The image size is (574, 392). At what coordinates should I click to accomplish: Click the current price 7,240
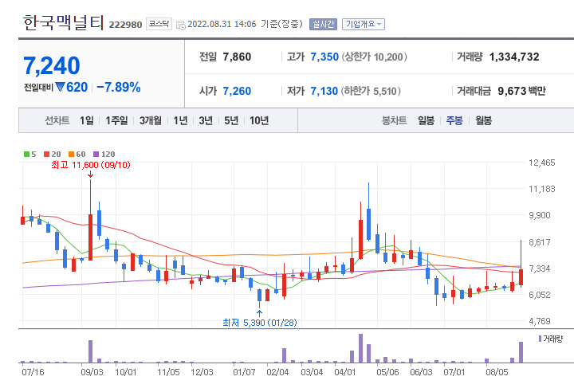click(x=52, y=66)
